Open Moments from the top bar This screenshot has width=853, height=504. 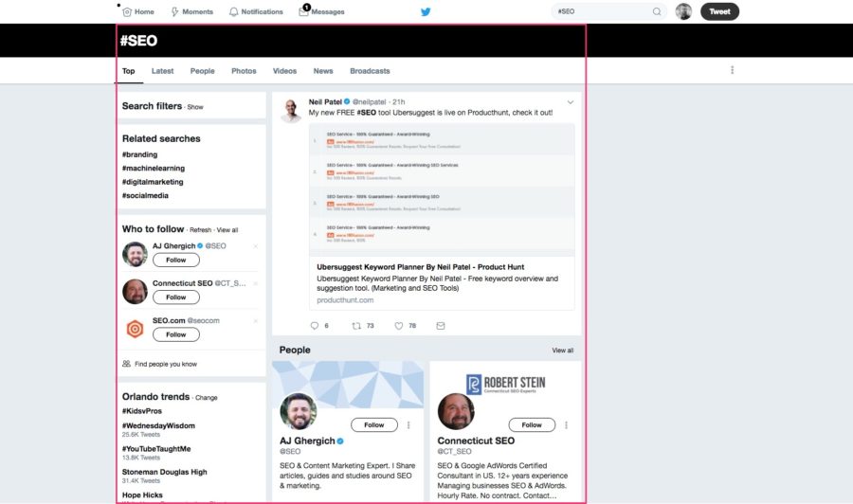tap(192, 11)
